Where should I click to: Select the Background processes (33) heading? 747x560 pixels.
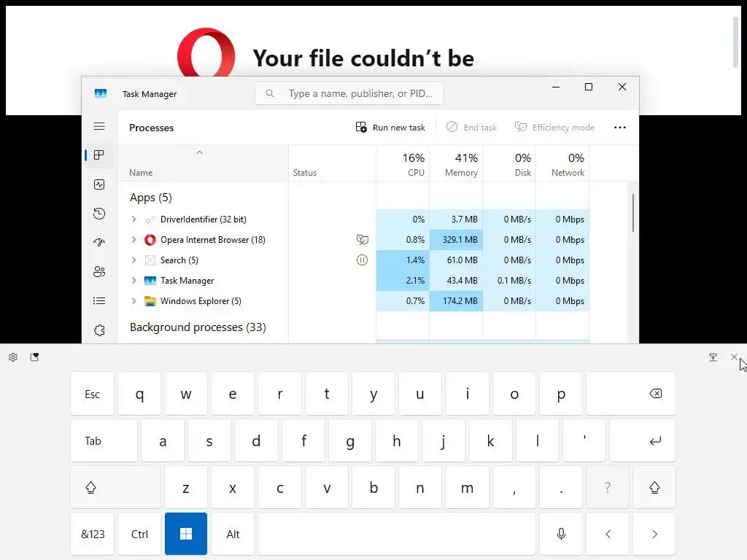point(198,327)
